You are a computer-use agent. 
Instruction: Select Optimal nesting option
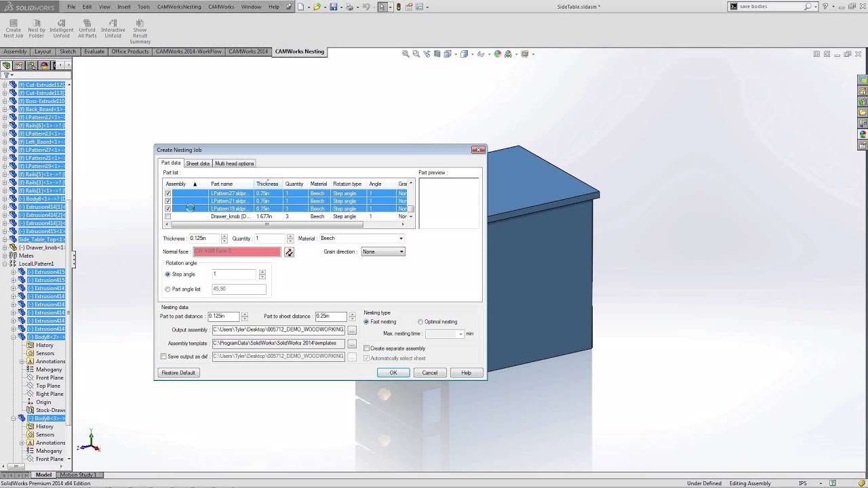[420, 322]
